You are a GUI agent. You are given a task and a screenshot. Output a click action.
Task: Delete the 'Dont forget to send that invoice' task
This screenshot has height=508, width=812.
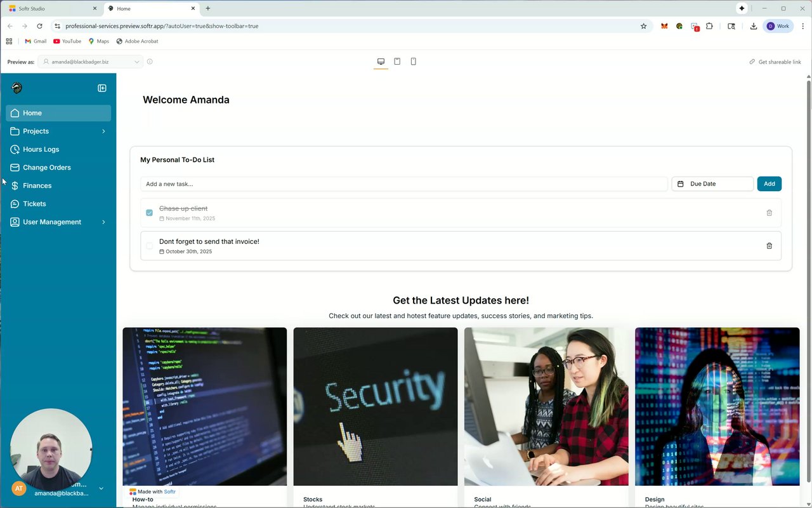coord(769,246)
